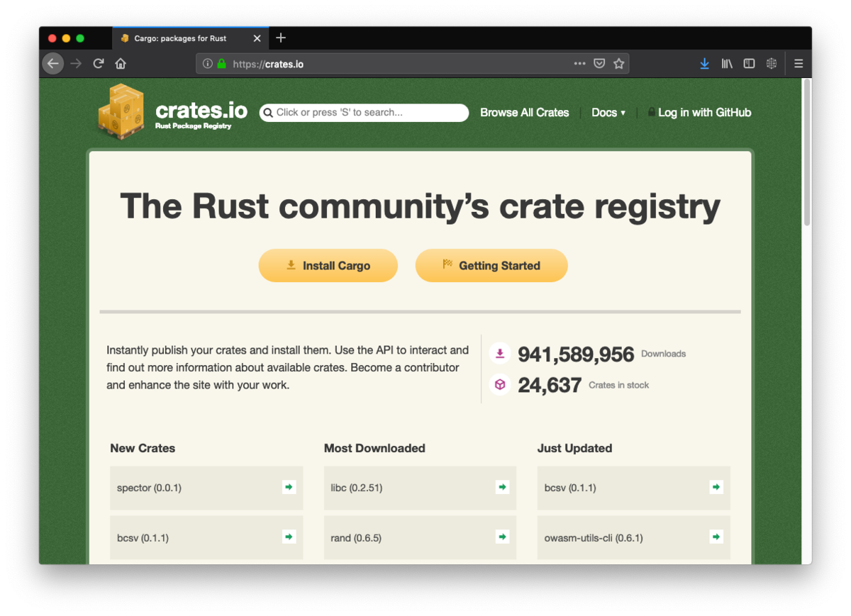Click arrow on New Crates bcsv row
This screenshot has height=616, width=851.
(x=289, y=537)
